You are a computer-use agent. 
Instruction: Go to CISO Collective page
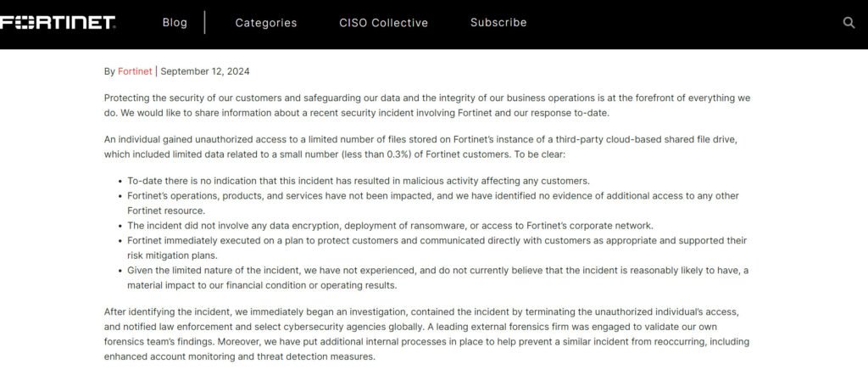[383, 23]
